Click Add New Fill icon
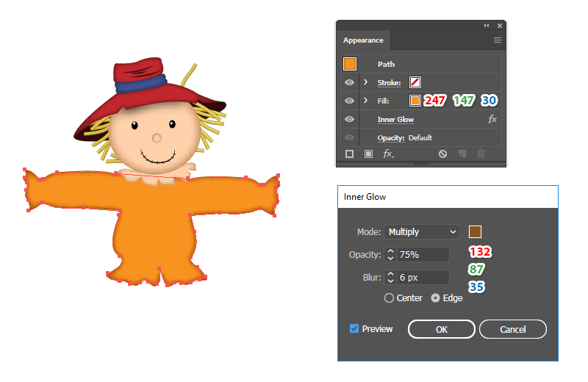 (368, 154)
